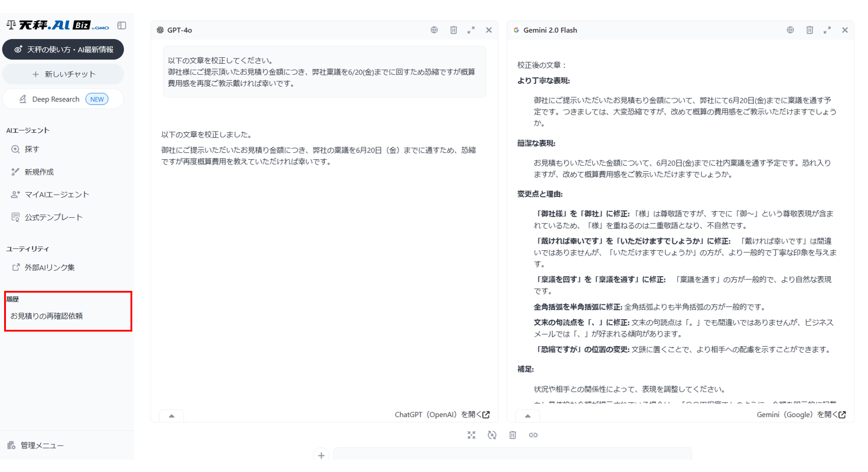
Task: Expand the Gemini 2.0 Flash panel to fullscreen
Action: pyautogui.click(x=827, y=30)
